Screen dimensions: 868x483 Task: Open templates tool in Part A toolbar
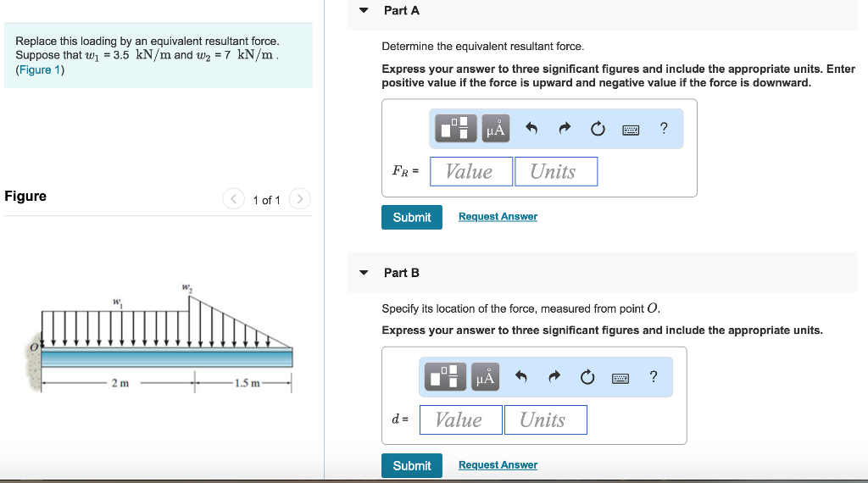point(456,129)
